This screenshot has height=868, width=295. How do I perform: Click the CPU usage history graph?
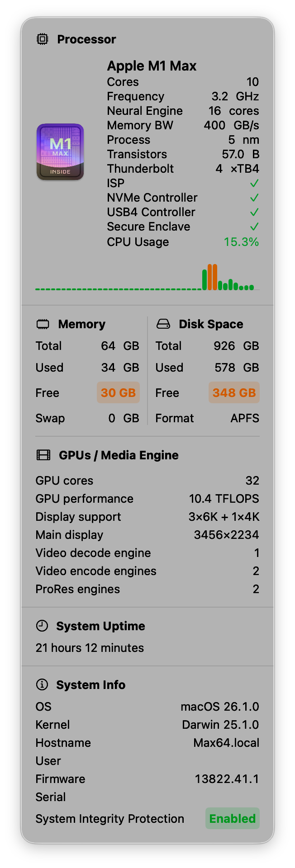coord(147,278)
